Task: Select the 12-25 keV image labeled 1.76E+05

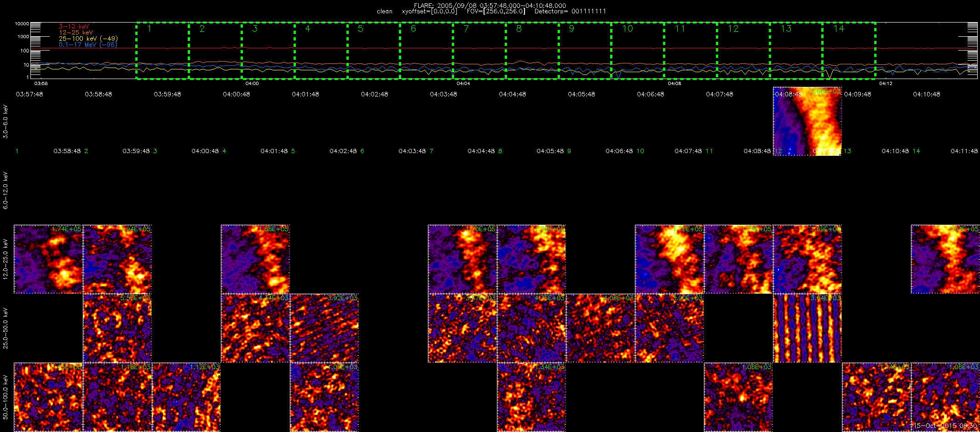Action: click(x=669, y=259)
